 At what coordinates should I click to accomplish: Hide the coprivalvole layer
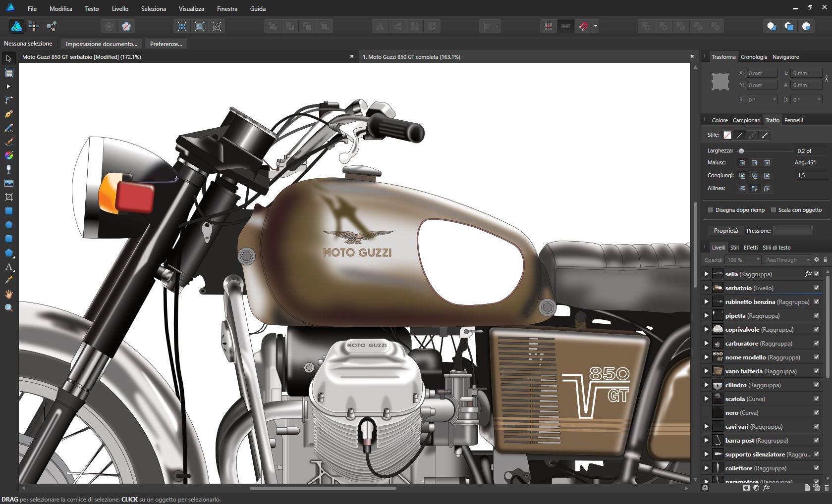click(x=817, y=329)
